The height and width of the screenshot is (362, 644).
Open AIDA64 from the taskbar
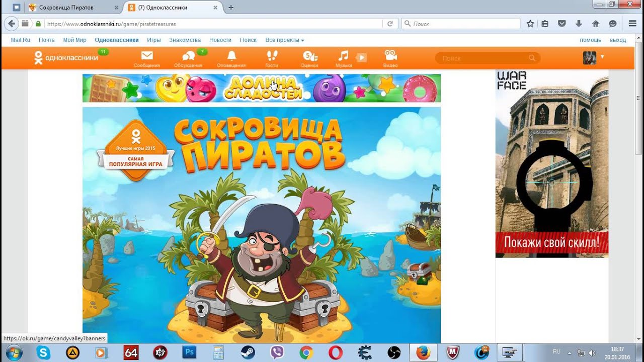click(131, 353)
